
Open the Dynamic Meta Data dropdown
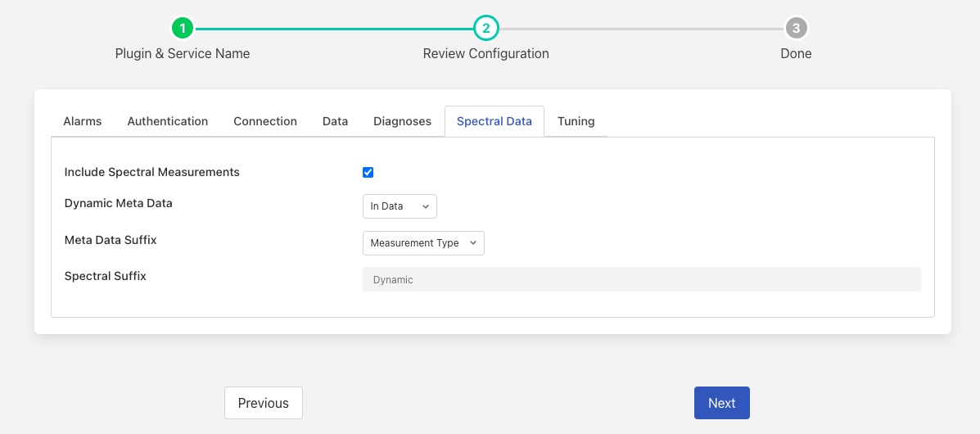point(400,206)
